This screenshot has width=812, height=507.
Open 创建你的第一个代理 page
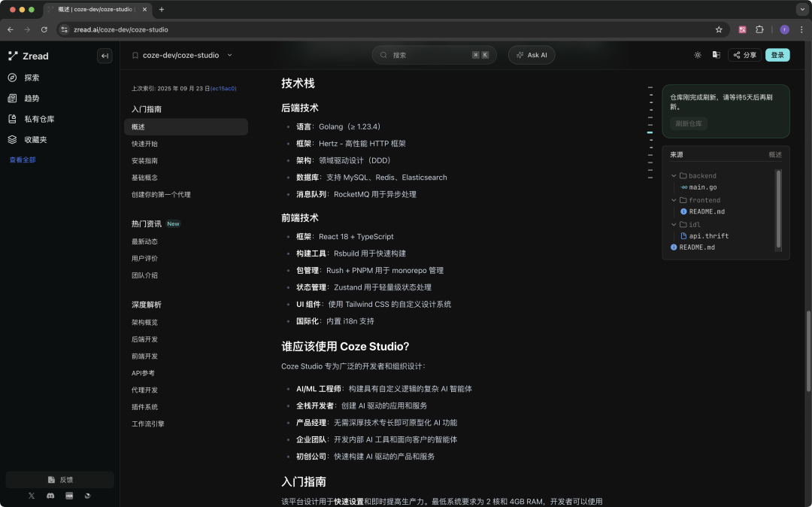pyautogui.click(x=161, y=195)
